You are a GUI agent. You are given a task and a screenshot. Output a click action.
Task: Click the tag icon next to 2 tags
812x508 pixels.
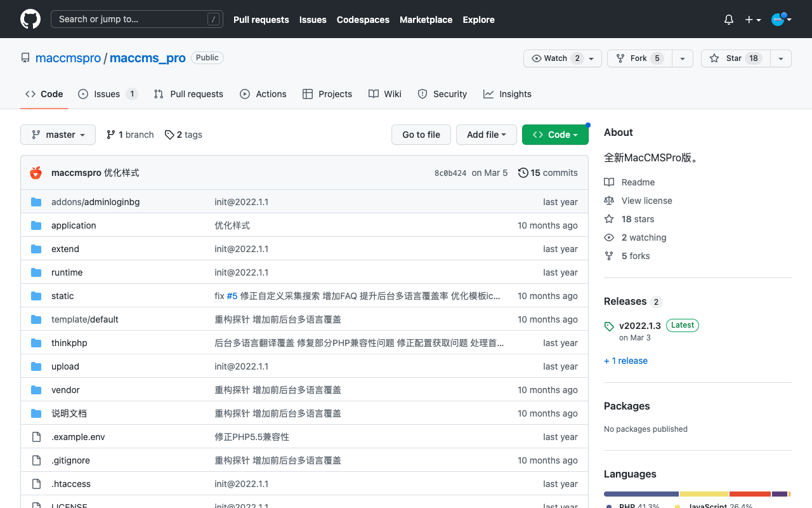tap(170, 134)
